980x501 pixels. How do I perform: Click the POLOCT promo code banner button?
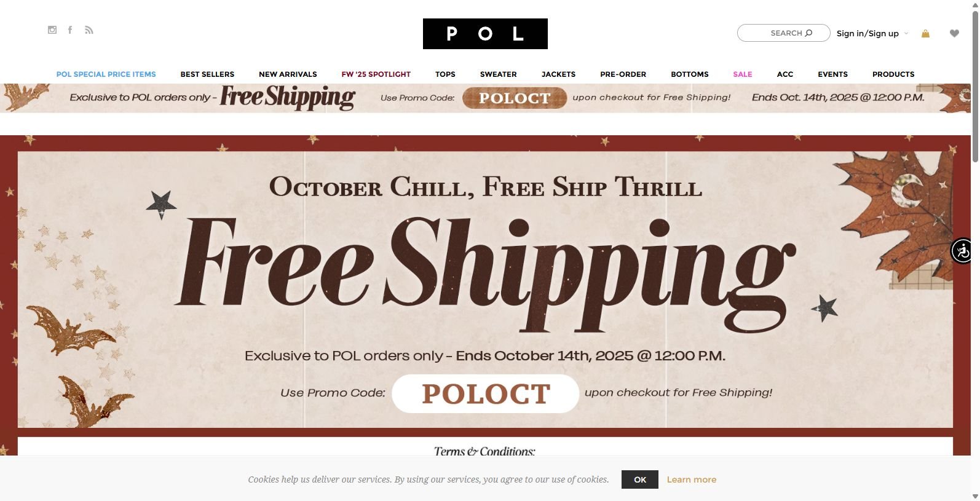[x=514, y=98]
